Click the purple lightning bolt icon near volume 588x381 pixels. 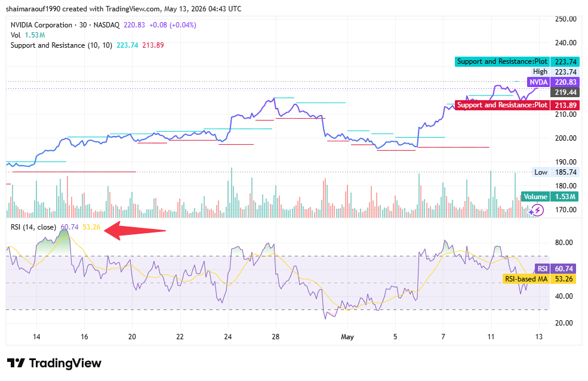click(x=537, y=210)
